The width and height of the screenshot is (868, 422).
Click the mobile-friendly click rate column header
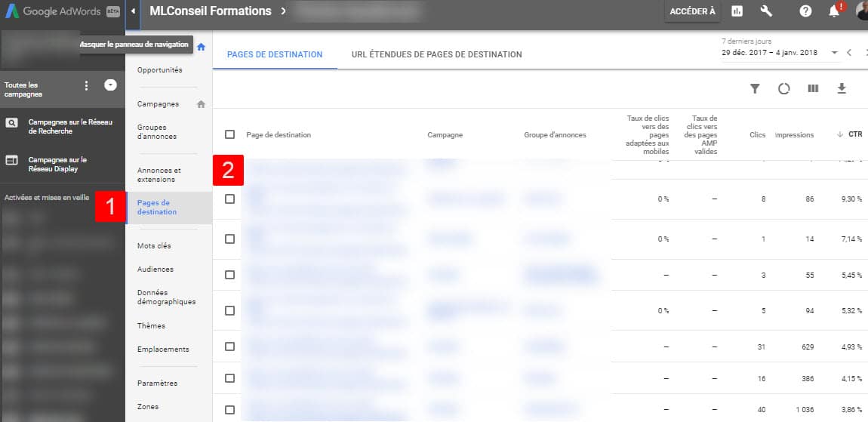[648, 134]
